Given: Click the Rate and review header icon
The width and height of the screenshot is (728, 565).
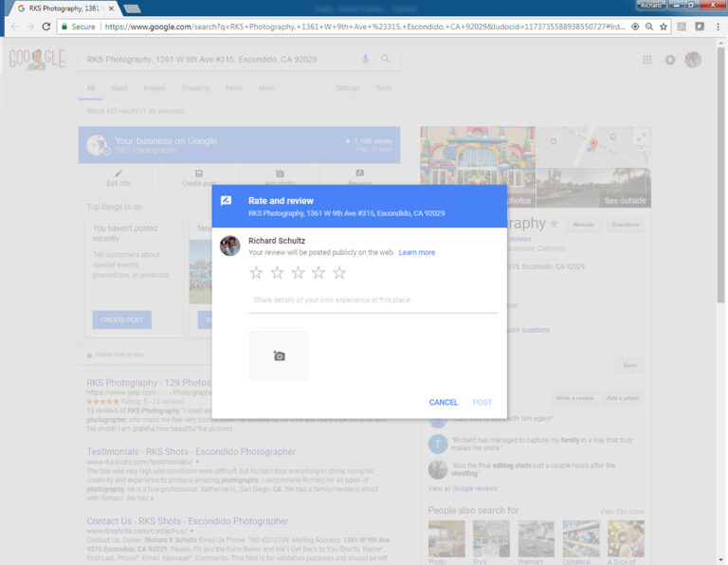Looking at the screenshot, I should 227,201.
